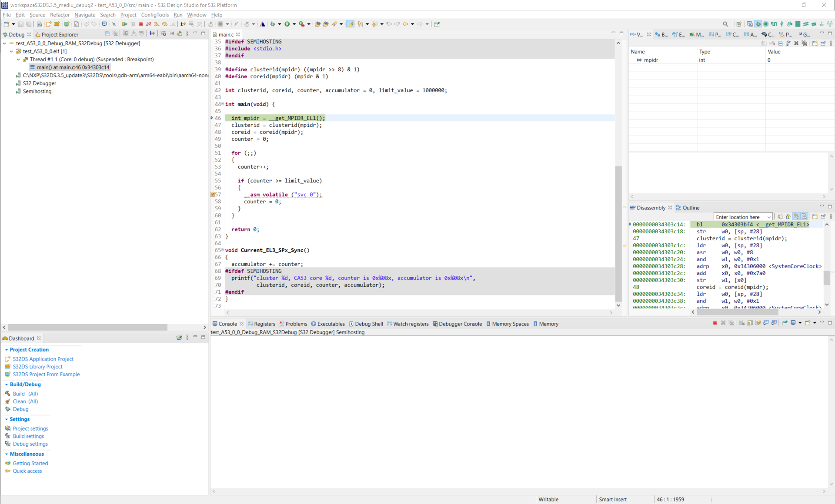The height and width of the screenshot is (504, 835).
Task: Open the Enter location here dropdown
Action: pos(769,217)
